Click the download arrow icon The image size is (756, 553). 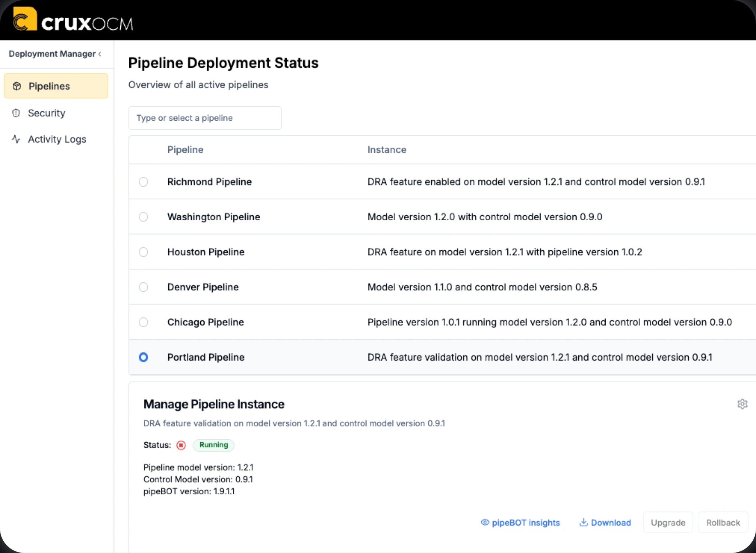(x=583, y=522)
